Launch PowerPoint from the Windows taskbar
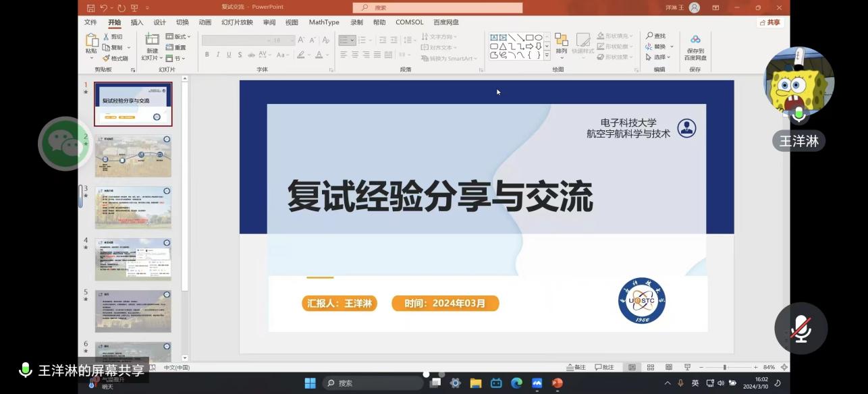Screen dimensions: 868x394 coord(557,383)
